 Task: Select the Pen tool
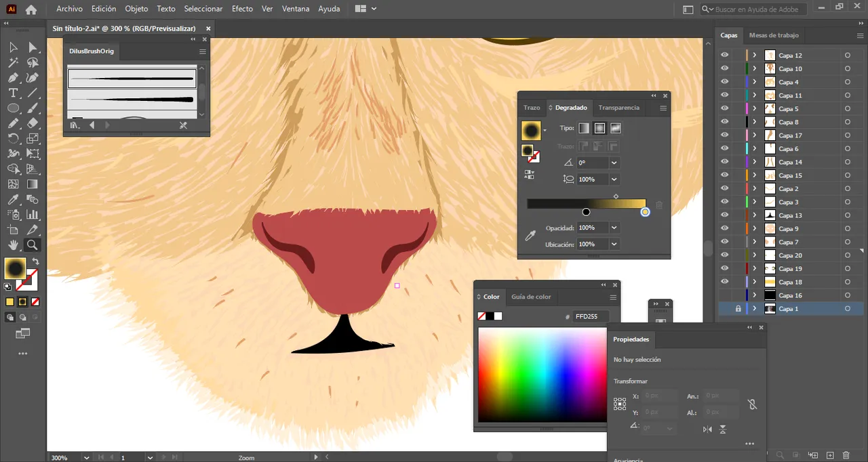pos(13,78)
